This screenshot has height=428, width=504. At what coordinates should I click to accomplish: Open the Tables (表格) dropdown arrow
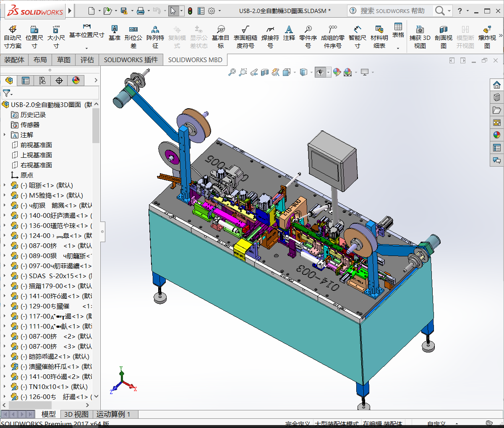pos(398,48)
